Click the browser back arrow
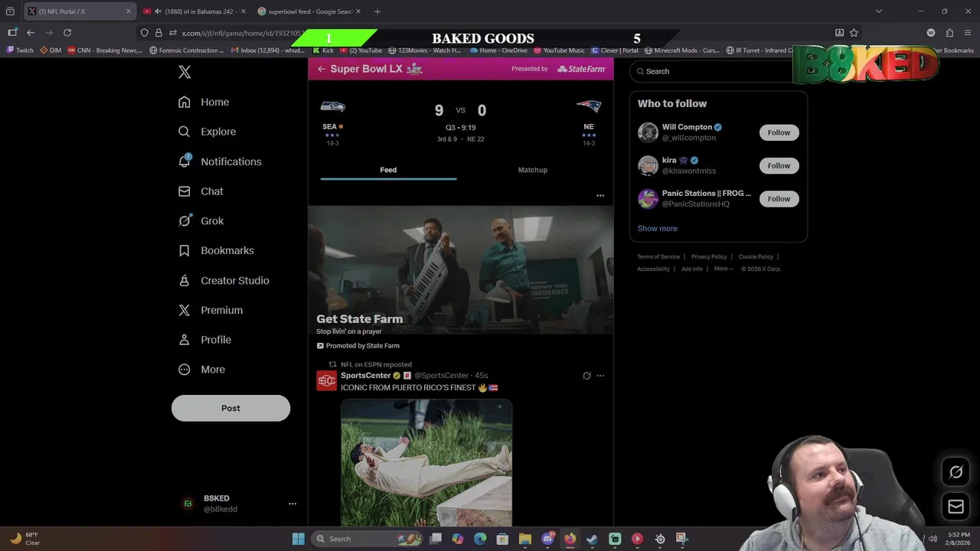The height and width of the screenshot is (551, 980). pos(31,33)
